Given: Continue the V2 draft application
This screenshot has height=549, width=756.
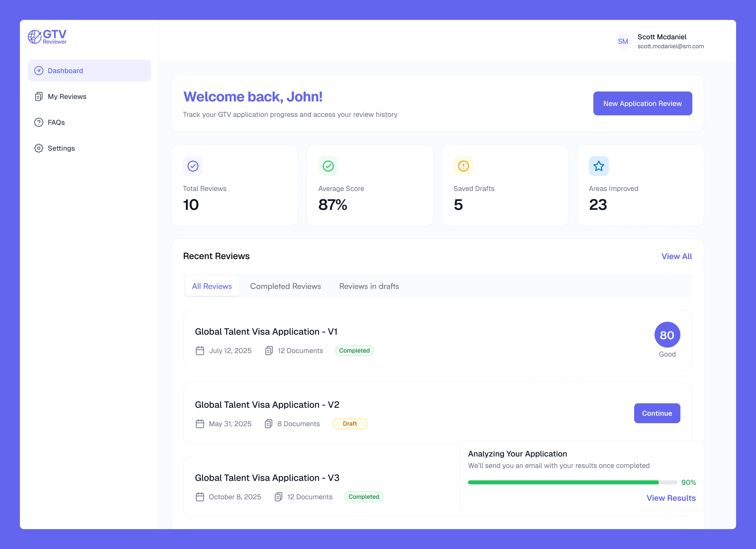Looking at the screenshot, I should 657,413.
